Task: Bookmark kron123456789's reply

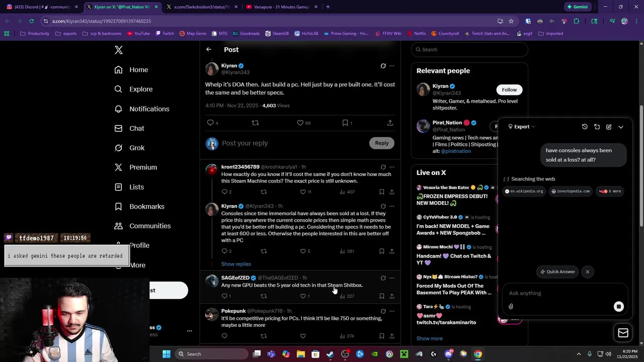Action: pyautogui.click(x=382, y=192)
